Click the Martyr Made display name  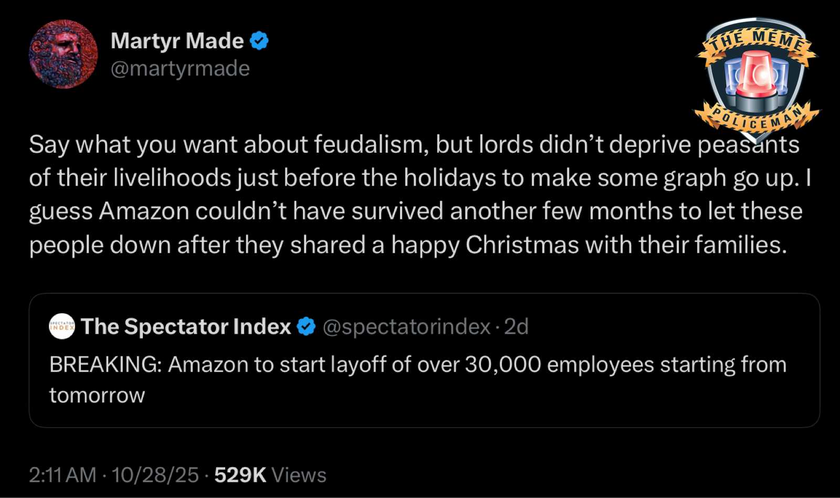click(178, 41)
